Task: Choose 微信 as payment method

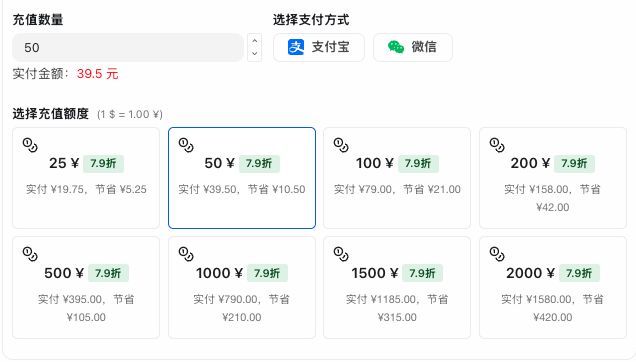Action: click(x=413, y=47)
